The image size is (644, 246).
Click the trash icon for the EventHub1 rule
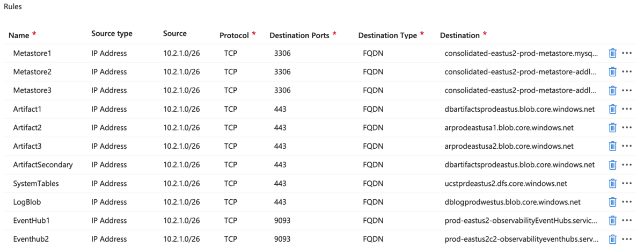tap(612, 220)
